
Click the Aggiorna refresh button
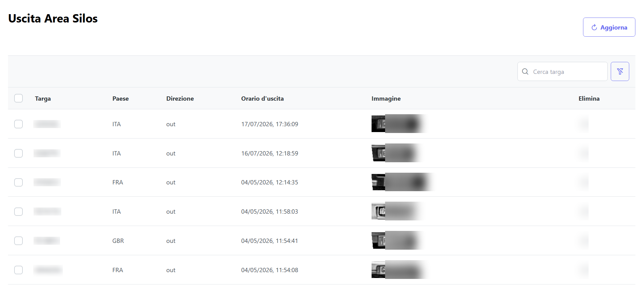pos(609,27)
